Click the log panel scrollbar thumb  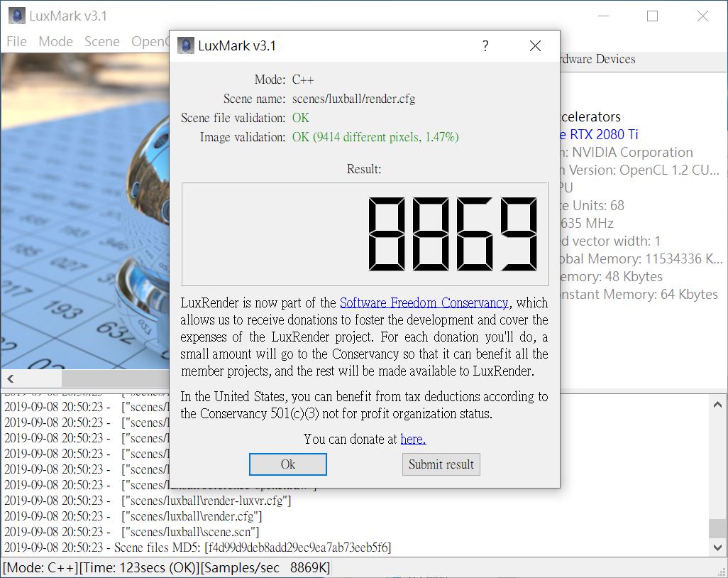[x=717, y=528]
